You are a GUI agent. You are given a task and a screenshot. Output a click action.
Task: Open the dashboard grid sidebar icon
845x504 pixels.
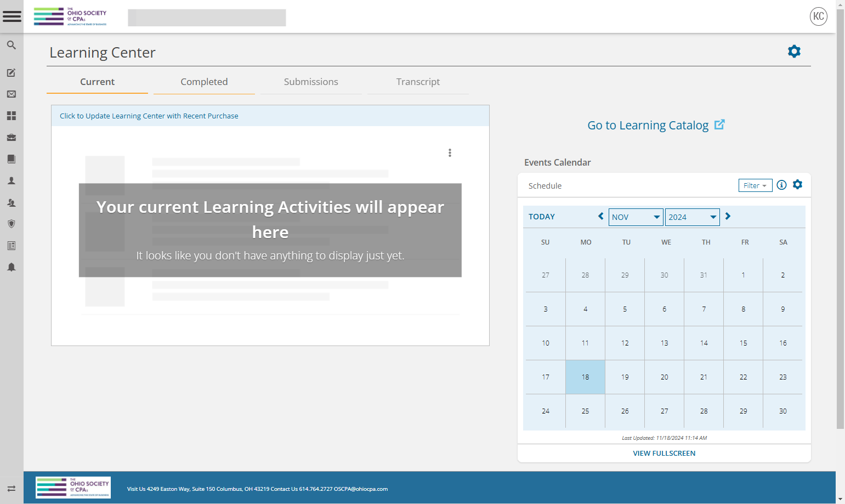pyautogui.click(x=11, y=116)
